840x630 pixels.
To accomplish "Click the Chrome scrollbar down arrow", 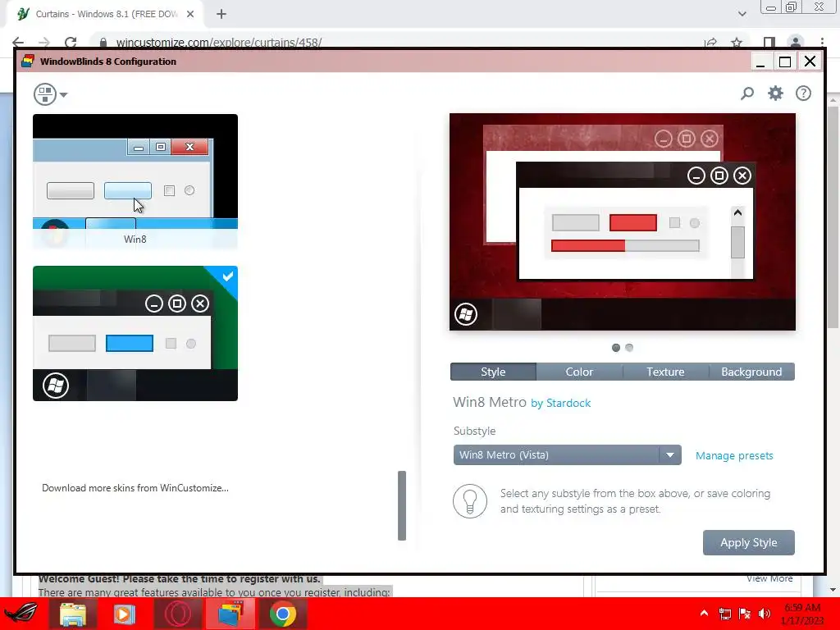I will click(x=833, y=590).
